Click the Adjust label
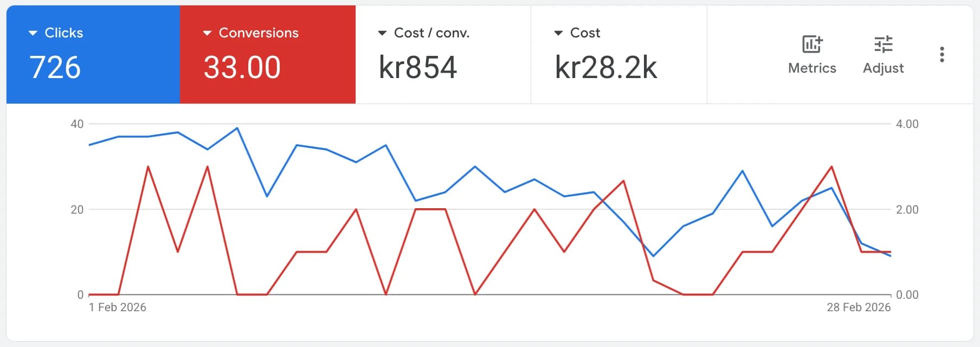This screenshot has width=980, height=347. click(x=884, y=68)
